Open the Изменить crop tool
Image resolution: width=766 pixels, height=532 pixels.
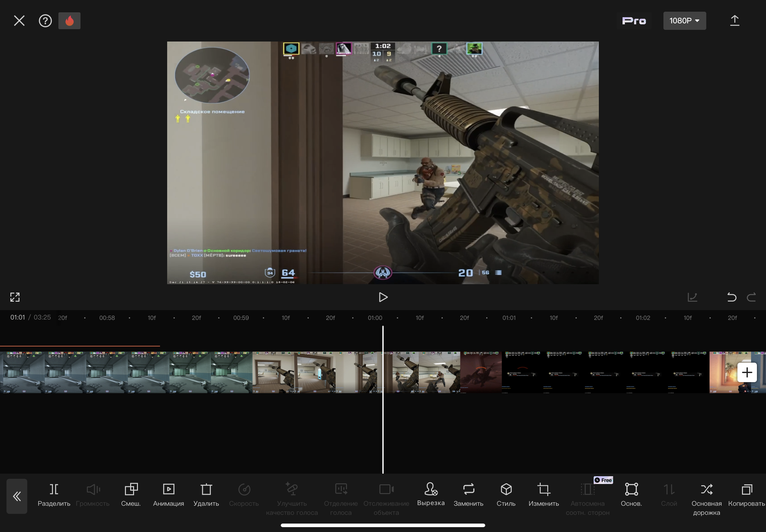point(544,495)
